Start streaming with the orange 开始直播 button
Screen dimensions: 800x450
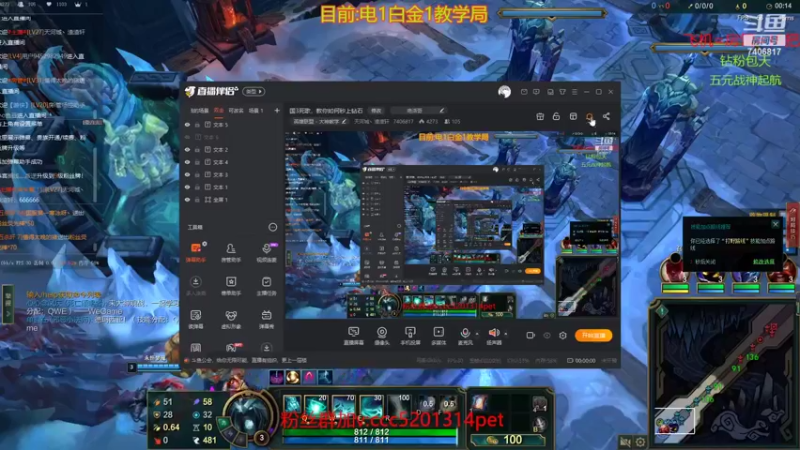click(593, 335)
